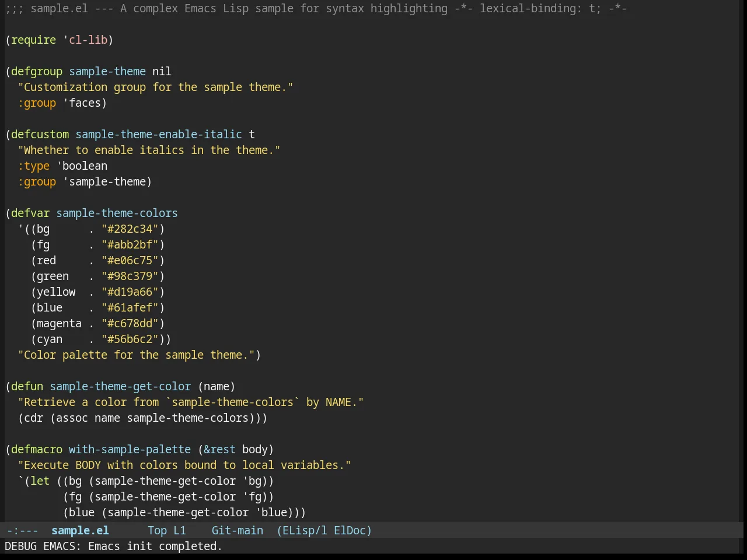Click the docstring "Color palette for the sample theme."
Image resolution: width=747 pixels, height=560 pixels.
tap(136, 355)
